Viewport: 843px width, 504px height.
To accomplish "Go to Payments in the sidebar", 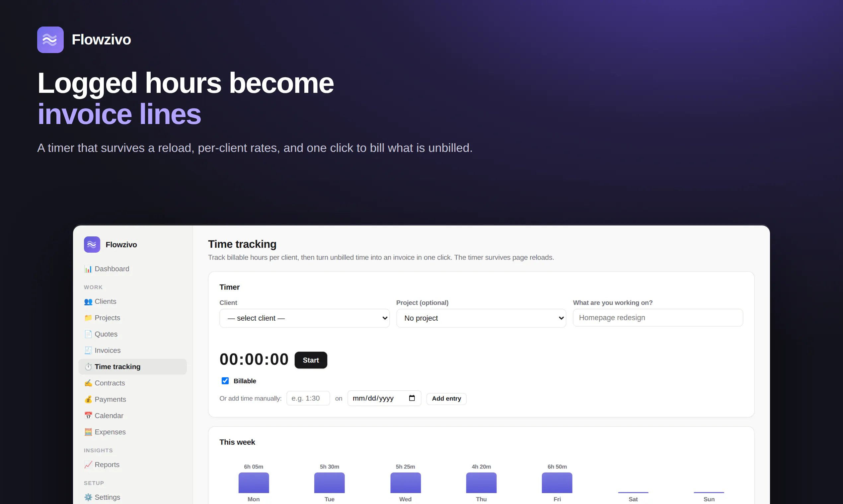I will point(132,400).
